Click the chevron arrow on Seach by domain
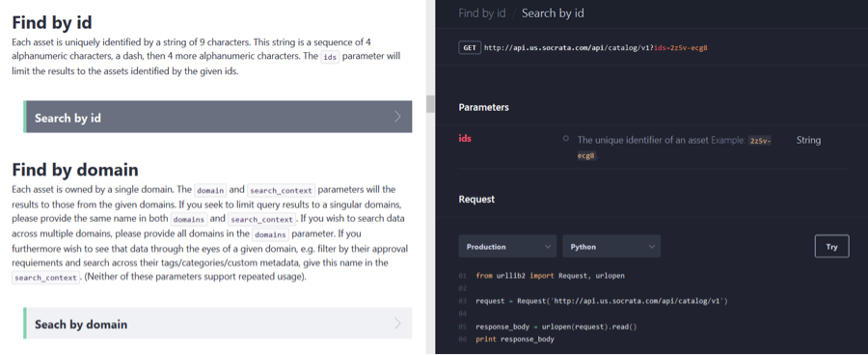Screen dimensions: 868x355 tap(397, 323)
